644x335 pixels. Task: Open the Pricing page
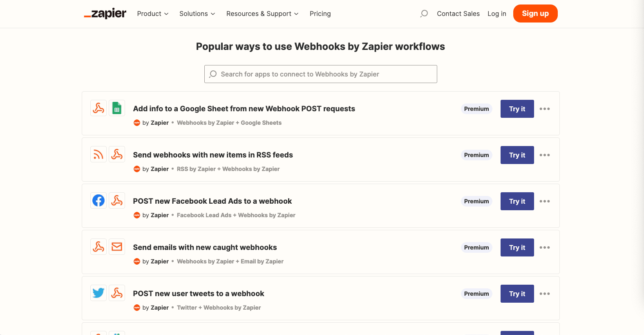(x=320, y=14)
